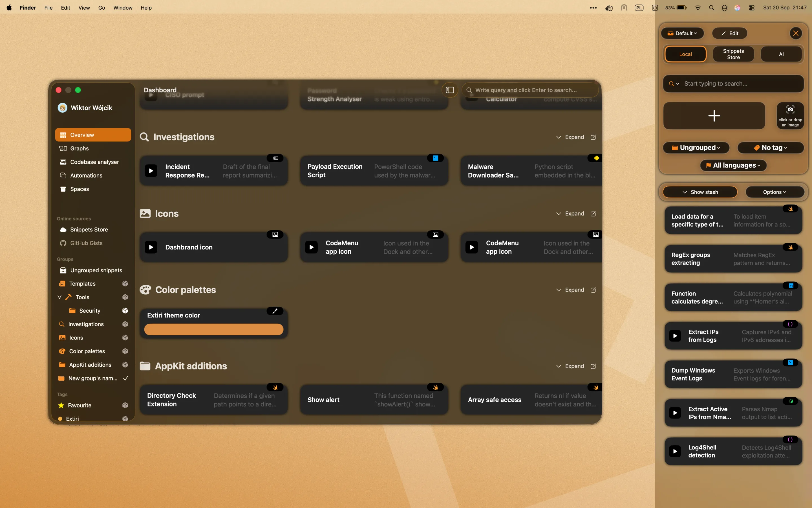This screenshot has height=508, width=812.
Task: Click Start typing to search field
Action: 733,84
